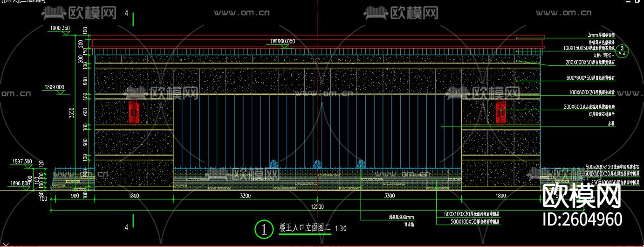Select the section mark 4 at top

[x=126, y=14]
